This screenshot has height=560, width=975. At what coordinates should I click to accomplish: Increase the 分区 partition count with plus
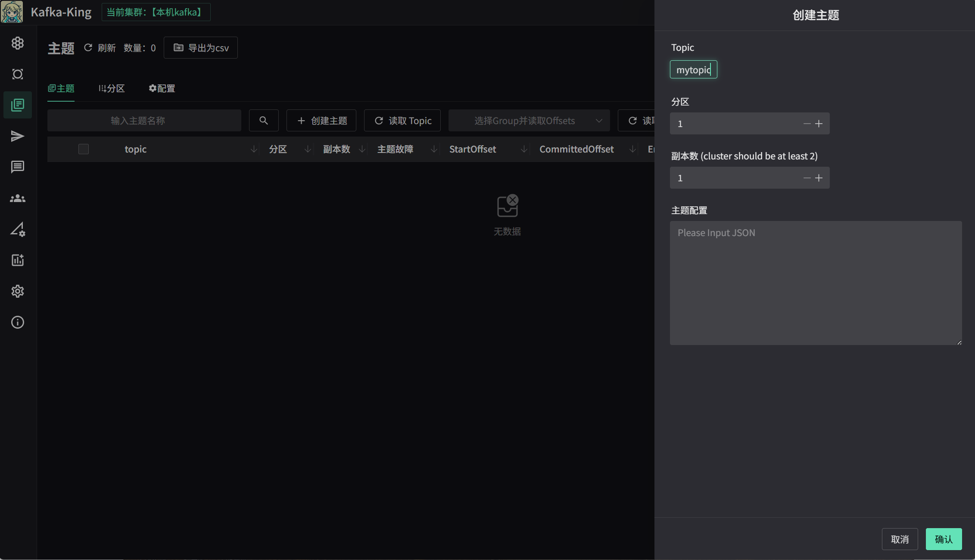pyautogui.click(x=819, y=124)
